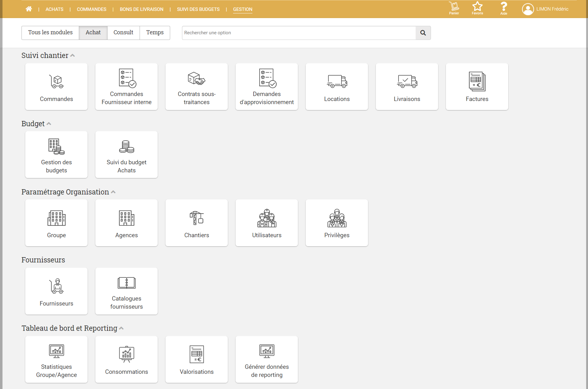This screenshot has height=389, width=588.
Task: Open the COMMANDES menu
Action: 92,9
